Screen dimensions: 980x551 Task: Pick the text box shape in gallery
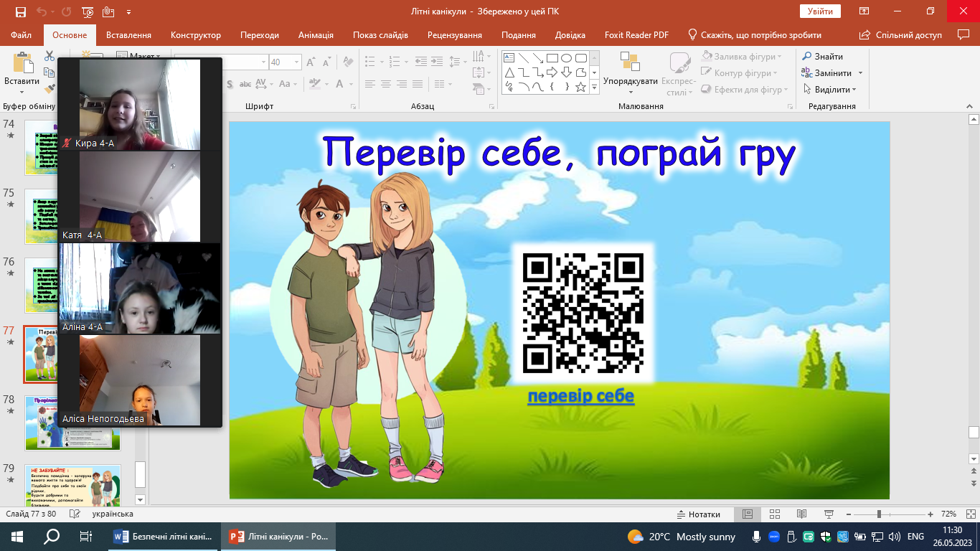(x=509, y=58)
